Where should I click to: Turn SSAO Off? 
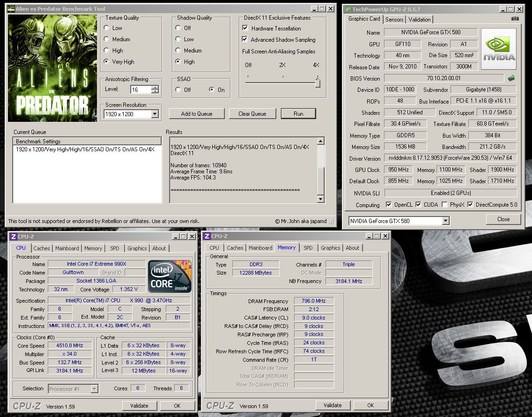tap(178, 89)
